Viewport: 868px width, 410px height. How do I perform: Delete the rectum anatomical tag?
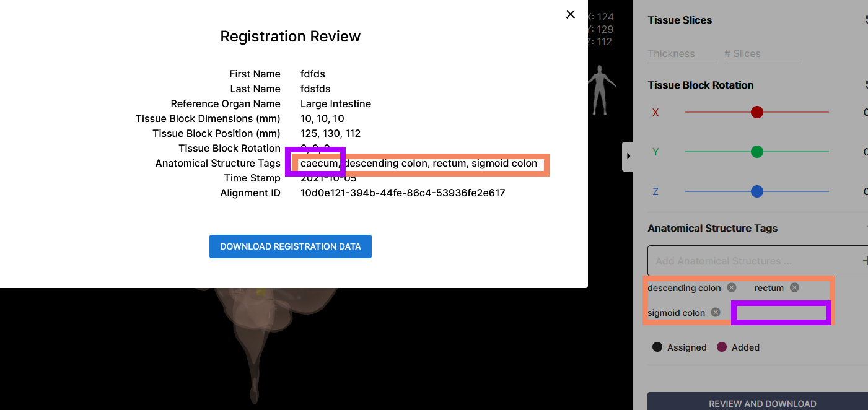(x=794, y=287)
